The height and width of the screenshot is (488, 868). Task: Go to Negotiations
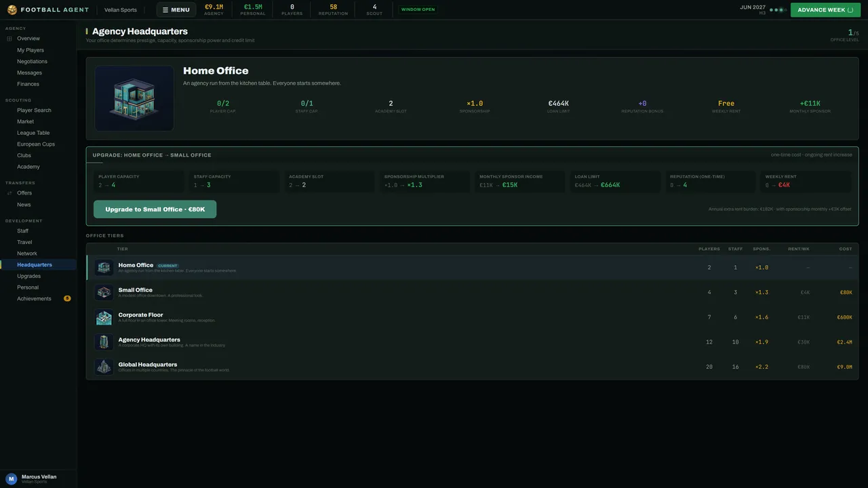(32, 61)
